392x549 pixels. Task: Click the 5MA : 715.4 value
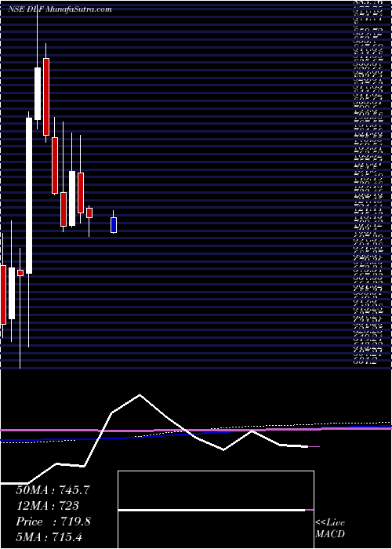click(49, 536)
